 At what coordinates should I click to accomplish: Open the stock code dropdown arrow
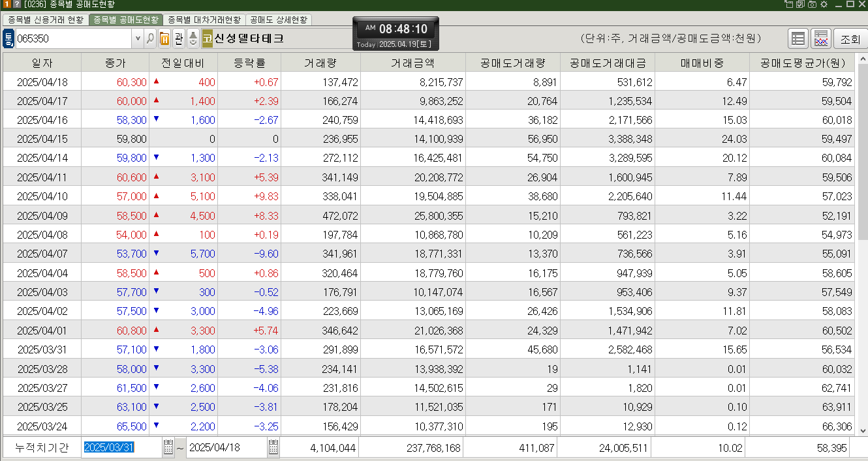tap(137, 38)
